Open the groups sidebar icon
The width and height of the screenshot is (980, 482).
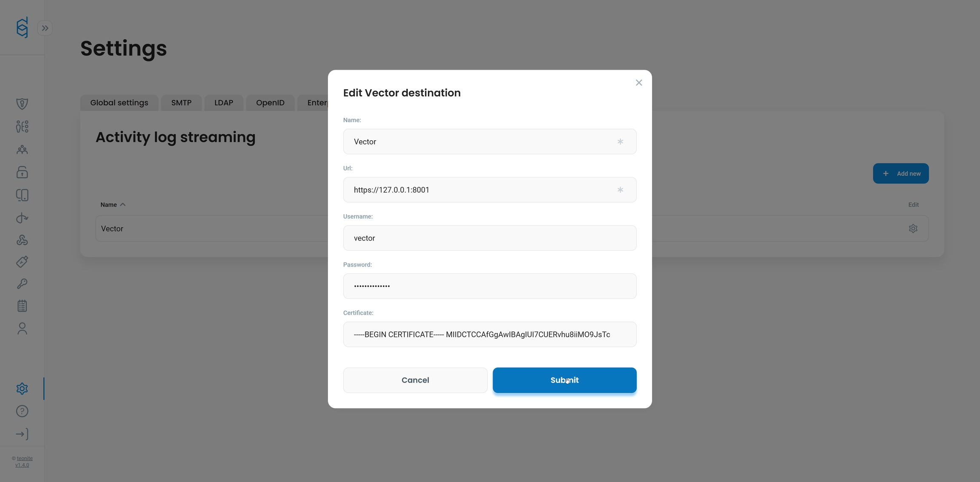click(x=22, y=149)
